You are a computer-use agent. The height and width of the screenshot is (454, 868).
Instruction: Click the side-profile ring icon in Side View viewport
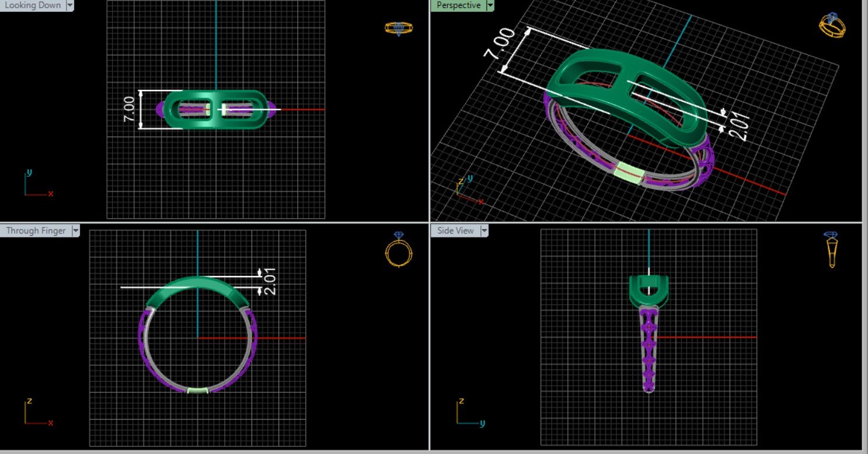[x=832, y=250]
